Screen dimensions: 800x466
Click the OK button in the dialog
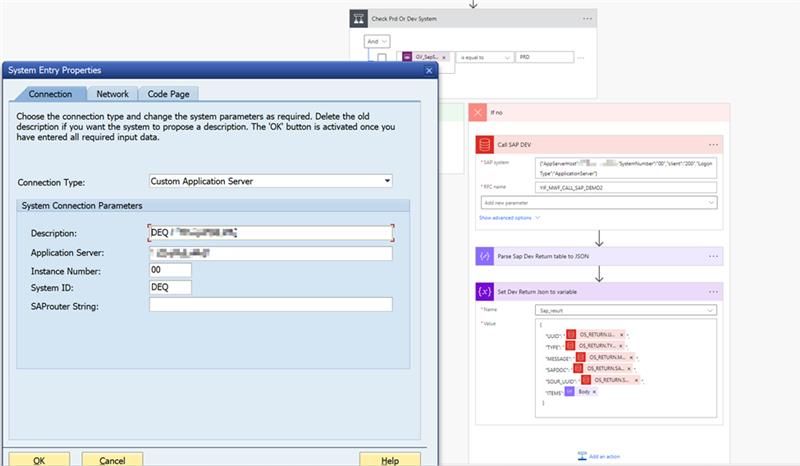39,460
